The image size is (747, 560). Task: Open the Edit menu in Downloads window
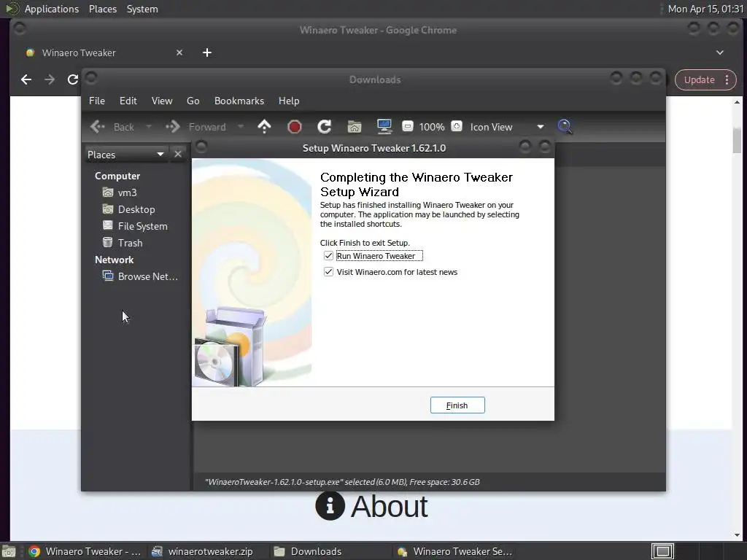point(128,101)
